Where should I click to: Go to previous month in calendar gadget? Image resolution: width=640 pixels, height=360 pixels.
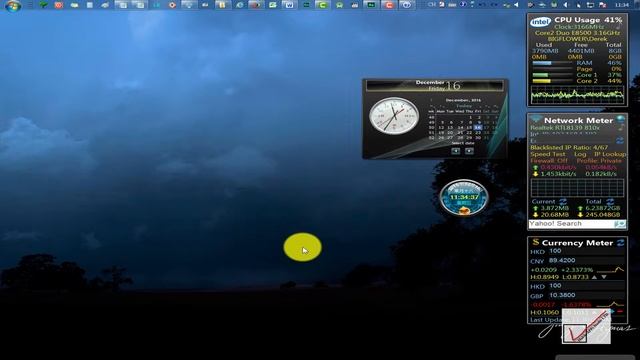[x=456, y=151]
